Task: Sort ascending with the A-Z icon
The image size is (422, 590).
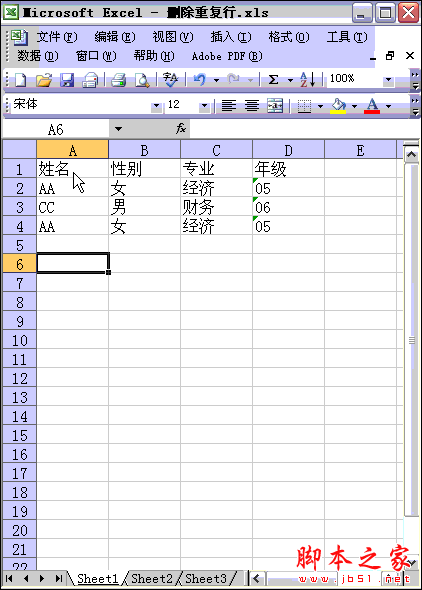Action: [x=308, y=79]
